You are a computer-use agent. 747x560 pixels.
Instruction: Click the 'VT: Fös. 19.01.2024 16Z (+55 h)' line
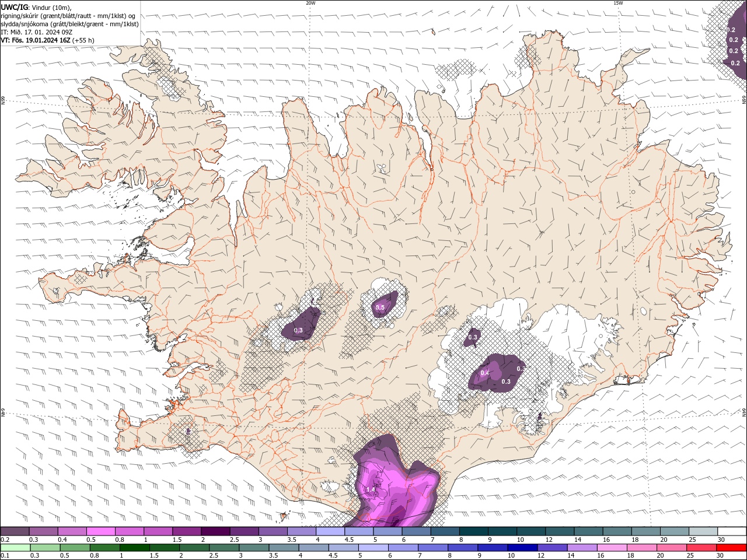(47, 40)
